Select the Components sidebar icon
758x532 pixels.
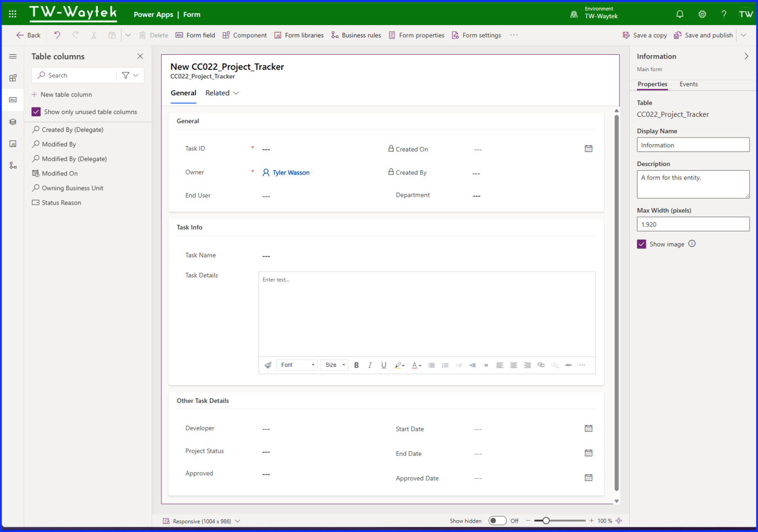13,77
